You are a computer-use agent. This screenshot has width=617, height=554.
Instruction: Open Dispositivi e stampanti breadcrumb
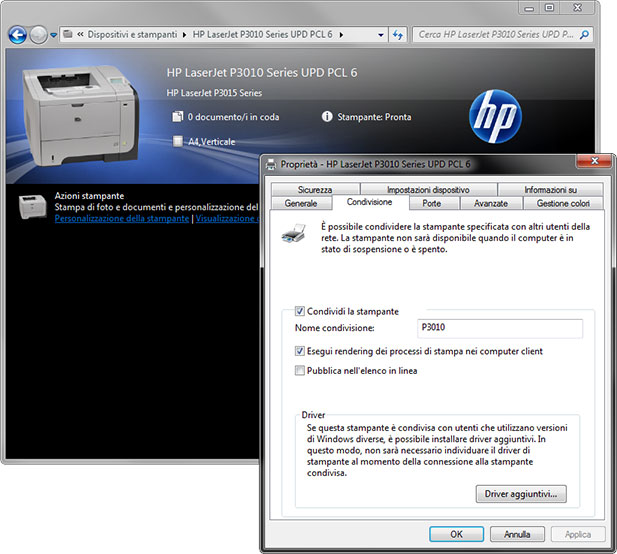click(x=132, y=34)
